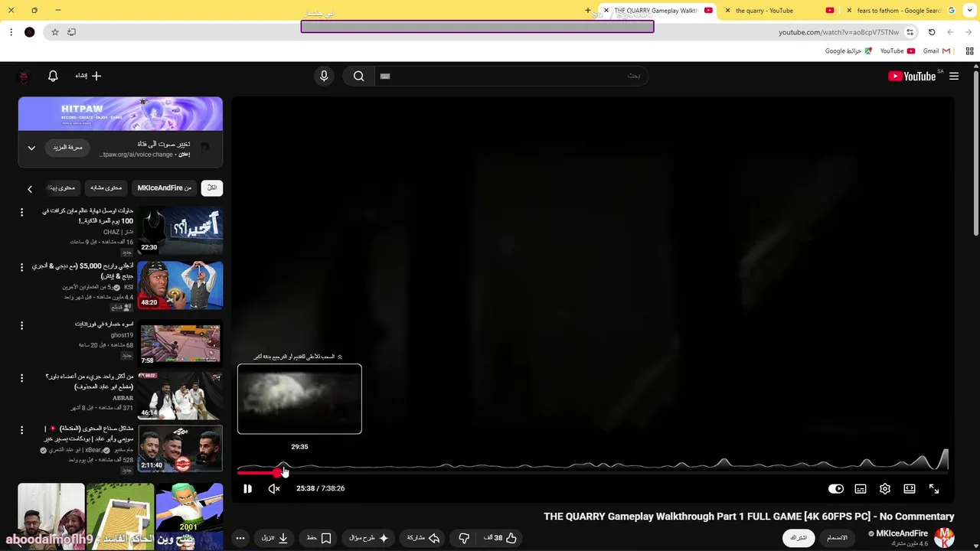
Task: Open the Fortnite 7:58 video thumbnail
Action: (180, 343)
